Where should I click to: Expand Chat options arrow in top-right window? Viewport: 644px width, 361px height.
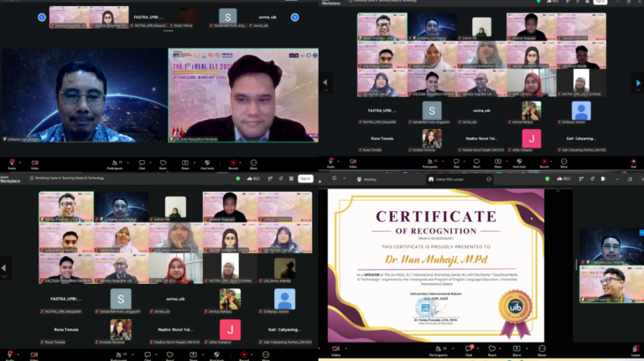pyautogui.click(x=465, y=161)
